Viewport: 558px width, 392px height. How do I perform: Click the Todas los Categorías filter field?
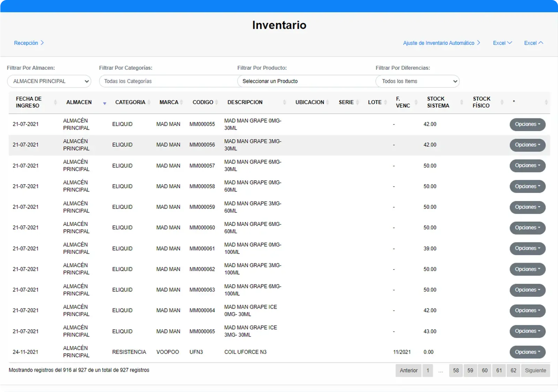click(x=167, y=81)
